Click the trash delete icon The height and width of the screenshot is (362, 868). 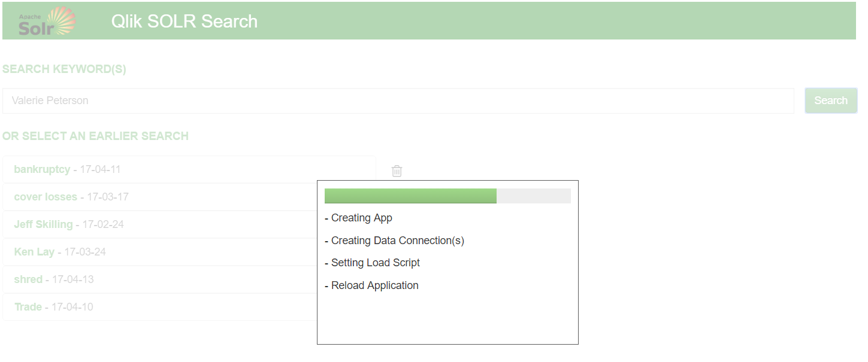tap(397, 171)
